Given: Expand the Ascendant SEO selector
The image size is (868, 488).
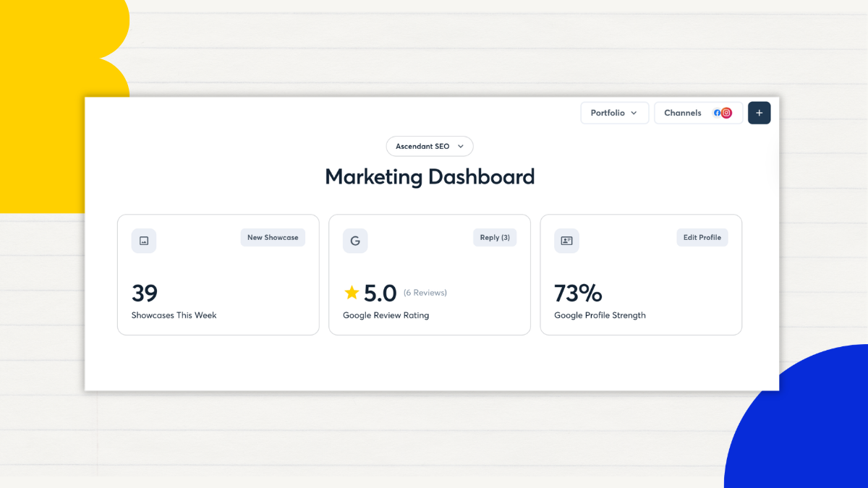Looking at the screenshot, I should click(x=430, y=146).
